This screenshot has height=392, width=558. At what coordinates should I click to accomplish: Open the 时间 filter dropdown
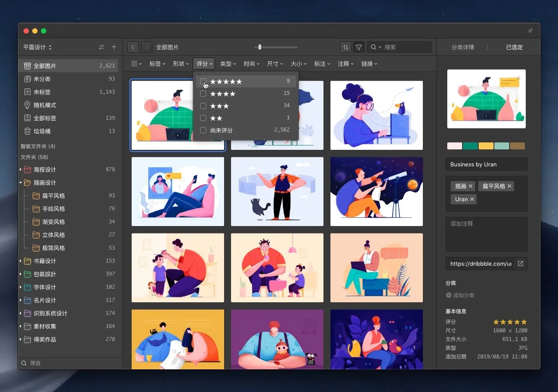coord(252,64)
